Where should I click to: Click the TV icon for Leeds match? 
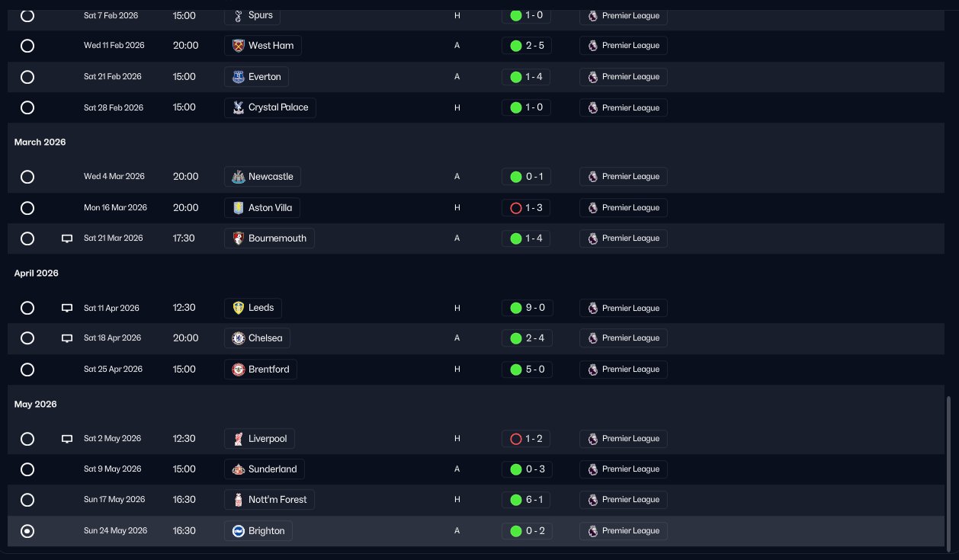[67, 308]
